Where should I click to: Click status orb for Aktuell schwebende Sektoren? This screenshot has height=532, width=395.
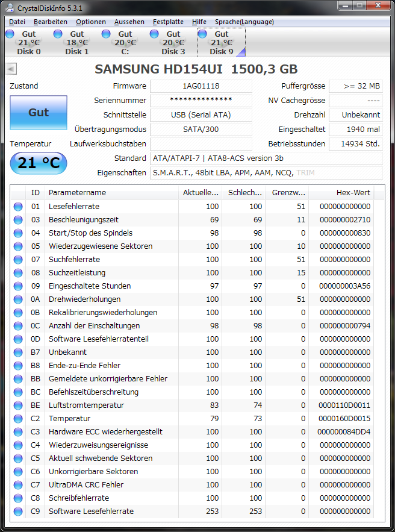click(x=18, y=458)
